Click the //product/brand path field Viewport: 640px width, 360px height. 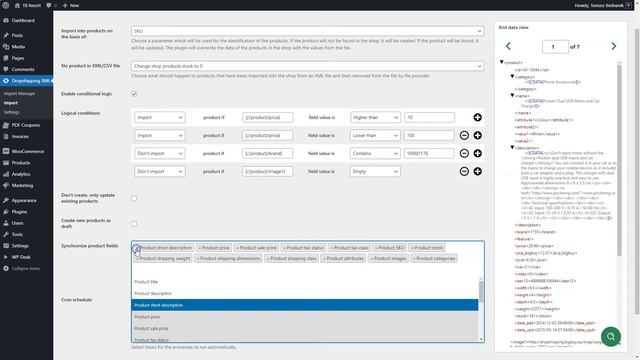pyautogui.click(x=267, y=153)
